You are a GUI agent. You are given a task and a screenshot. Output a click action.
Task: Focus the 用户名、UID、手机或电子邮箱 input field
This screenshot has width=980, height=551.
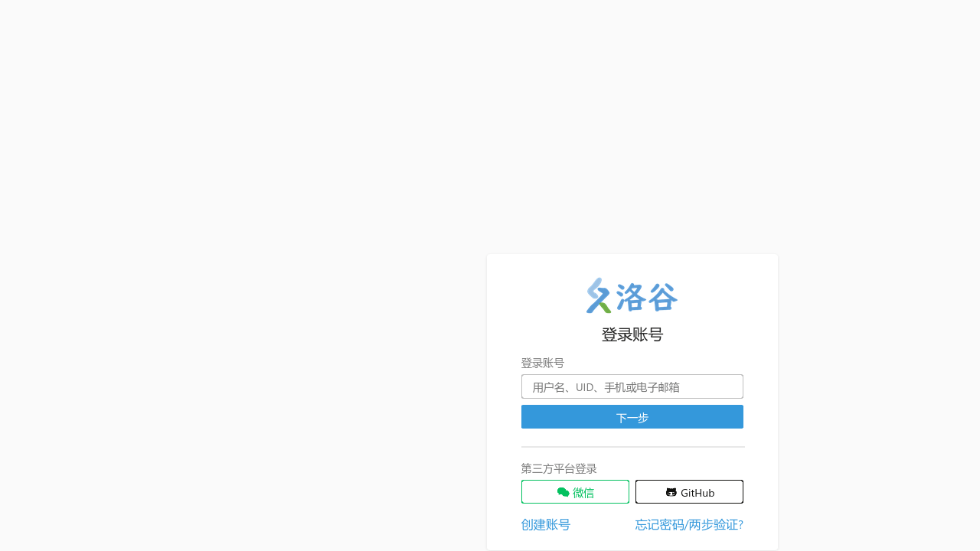pos(632,386)
